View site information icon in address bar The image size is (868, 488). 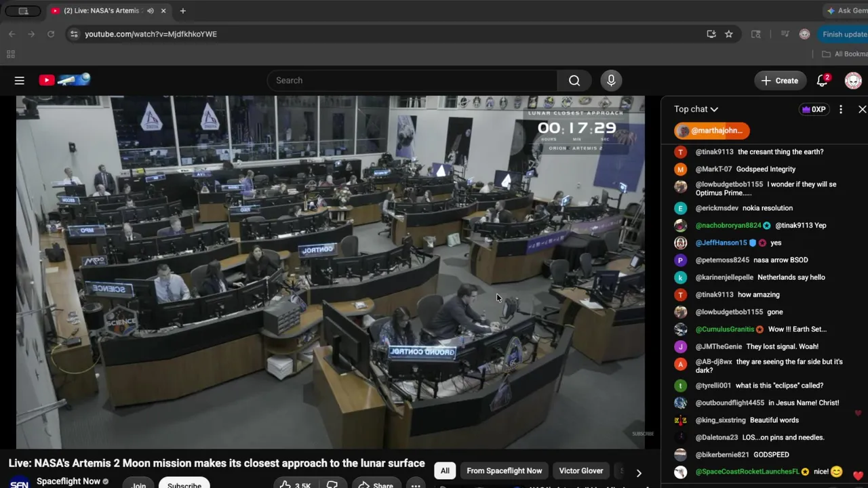[x=74, y=34]
